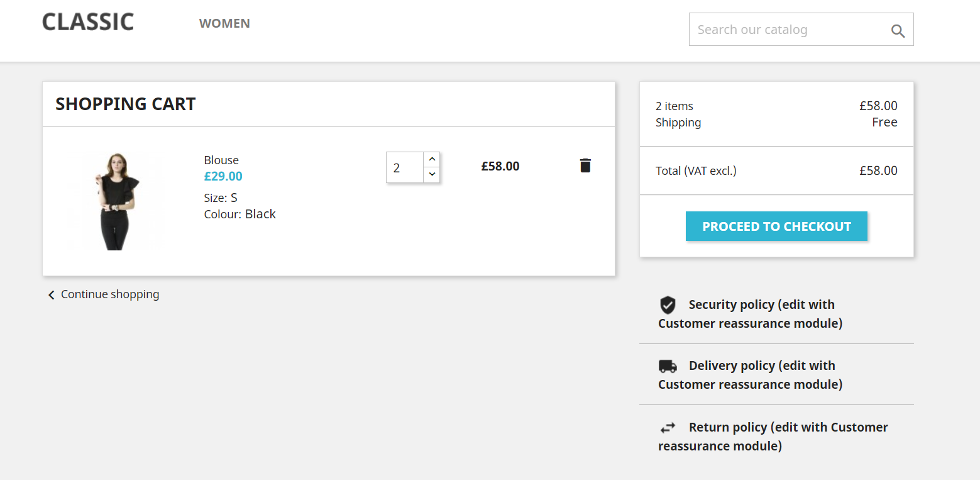
Task: Delete the Blouse from cart
Action: 585,165
